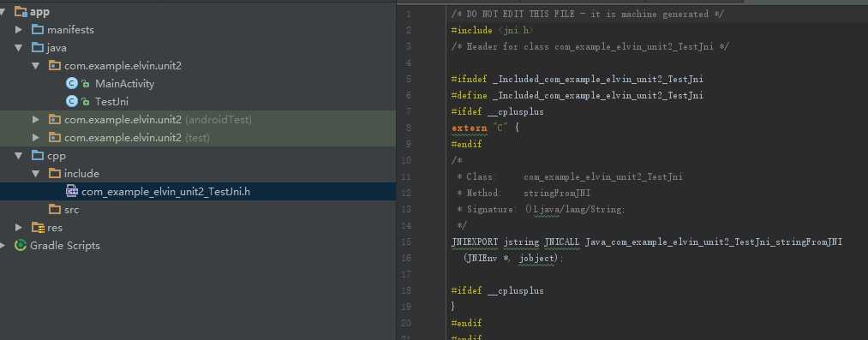868x340 pixels.
Task: Click the cpp folder icon
Action: pyautogui.click(x=38, y=155)
